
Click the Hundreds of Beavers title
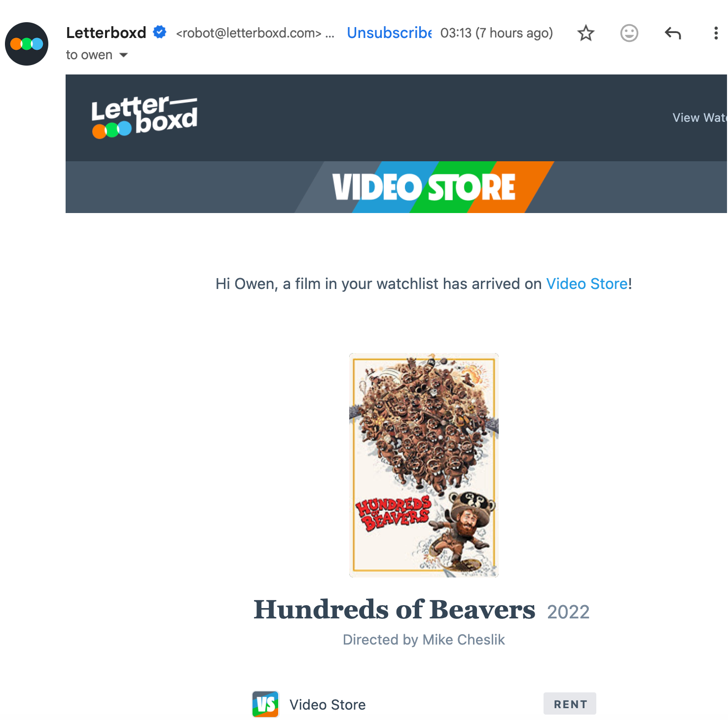(394, 610)
